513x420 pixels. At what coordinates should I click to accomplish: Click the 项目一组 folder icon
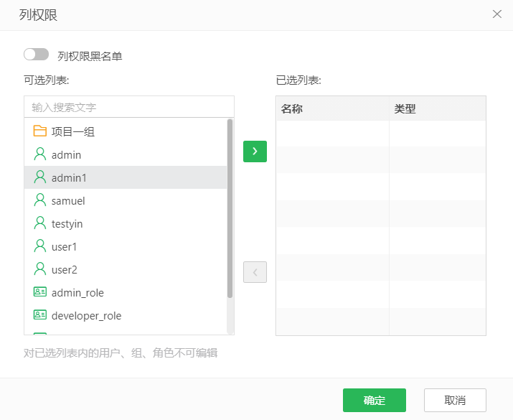[x=40, y=131]
